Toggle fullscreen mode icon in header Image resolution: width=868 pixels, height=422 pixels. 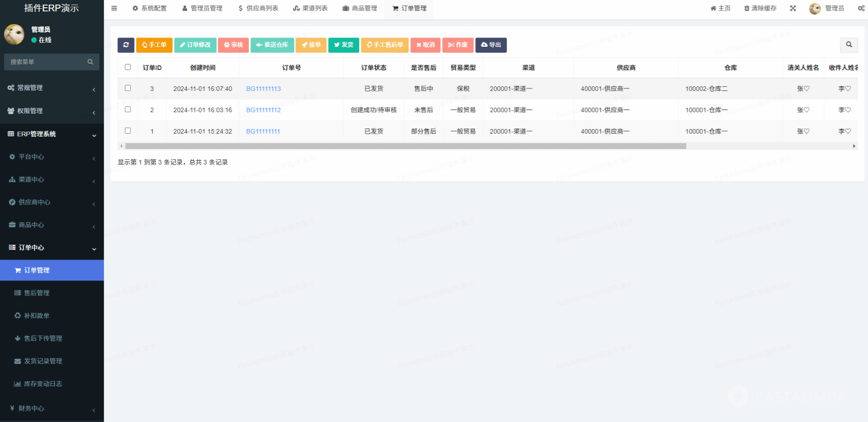(x=793, y=8)
